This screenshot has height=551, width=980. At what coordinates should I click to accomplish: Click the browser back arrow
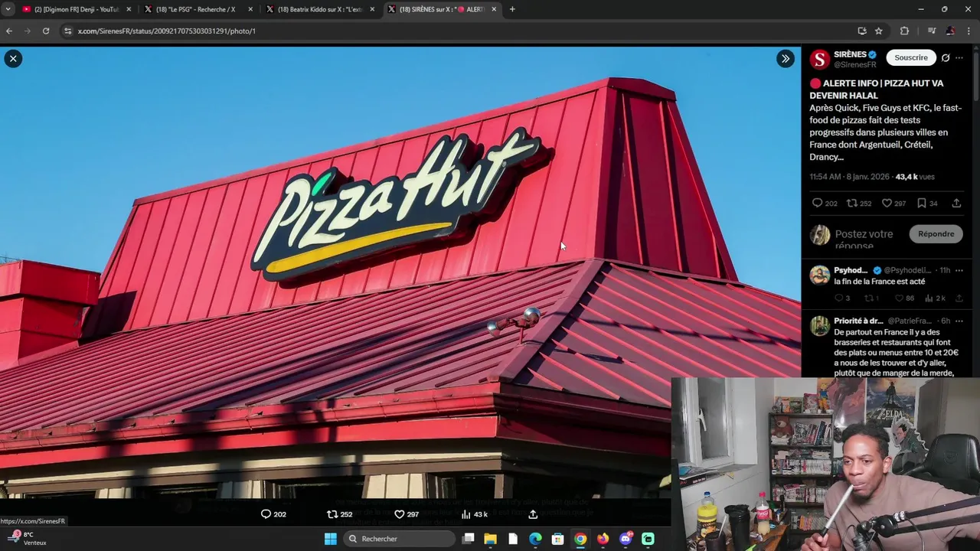[x=9, y=31]
